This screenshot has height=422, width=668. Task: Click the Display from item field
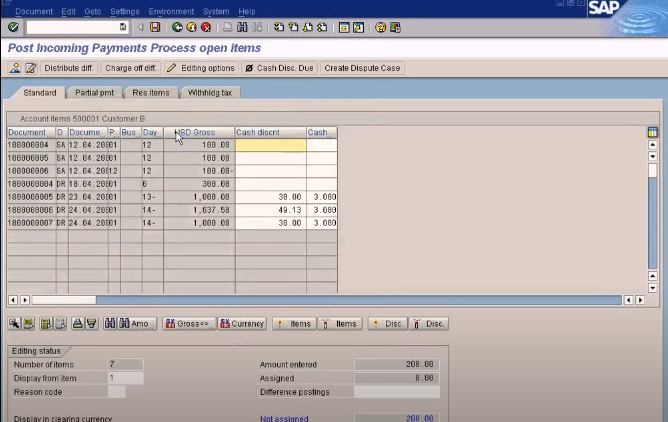tap(126, 378)
